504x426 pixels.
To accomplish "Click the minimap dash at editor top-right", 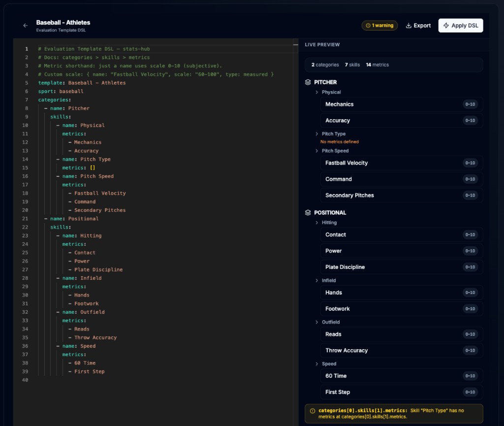I will (296, 45).
